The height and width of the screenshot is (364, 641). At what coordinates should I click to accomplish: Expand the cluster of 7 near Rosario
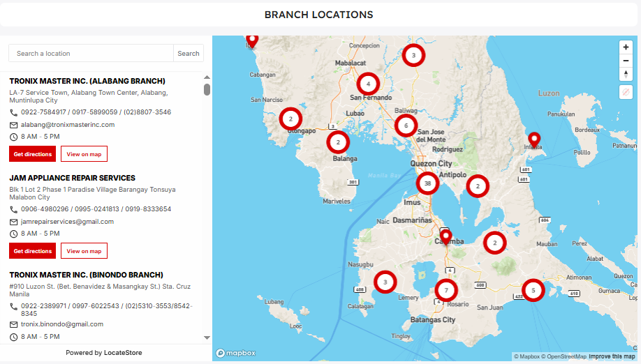click(445, 289)
